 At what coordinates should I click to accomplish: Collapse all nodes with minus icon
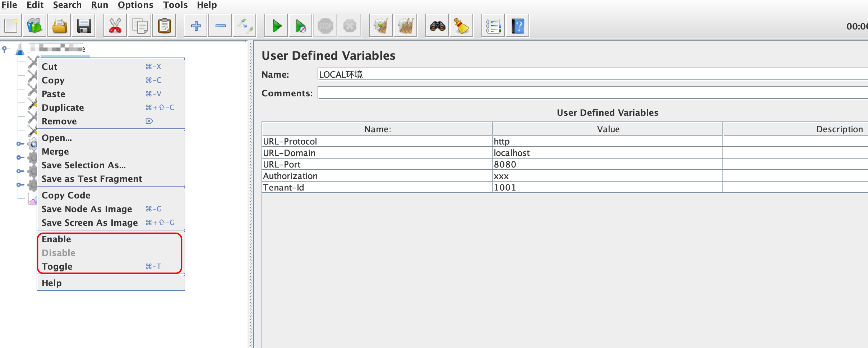coord(220,26)
